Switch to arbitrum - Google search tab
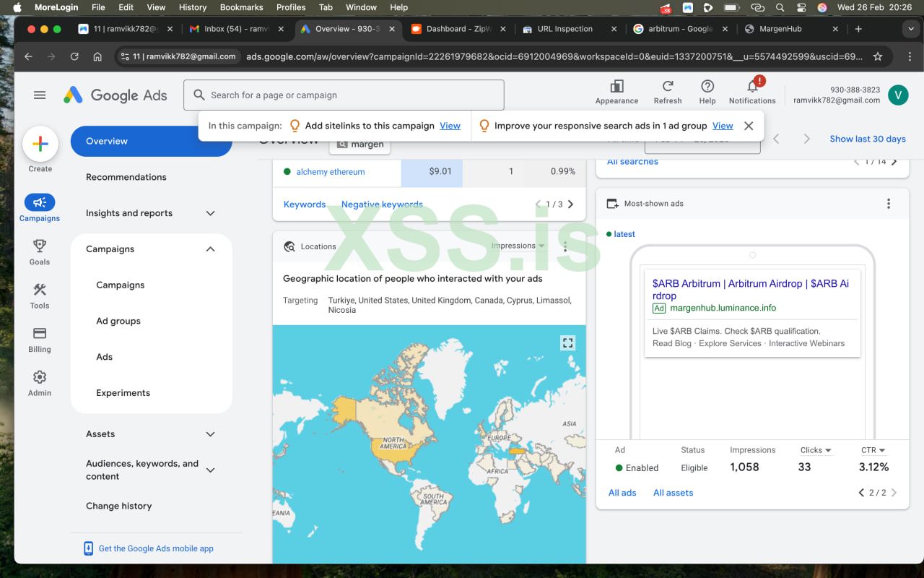The width and height of the screenshot is (924, 578). [679, 29]
